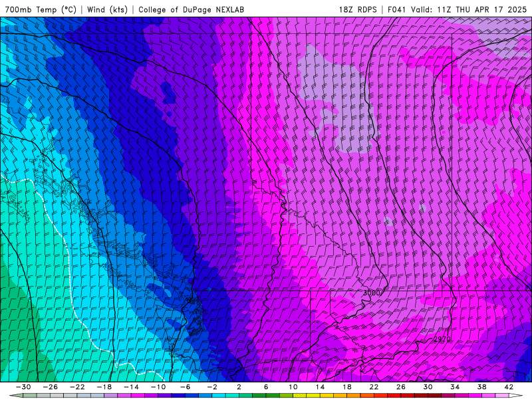Click the "-30" color scale label
This screenshot has width=532, height=399.
(x=23, y=387)
